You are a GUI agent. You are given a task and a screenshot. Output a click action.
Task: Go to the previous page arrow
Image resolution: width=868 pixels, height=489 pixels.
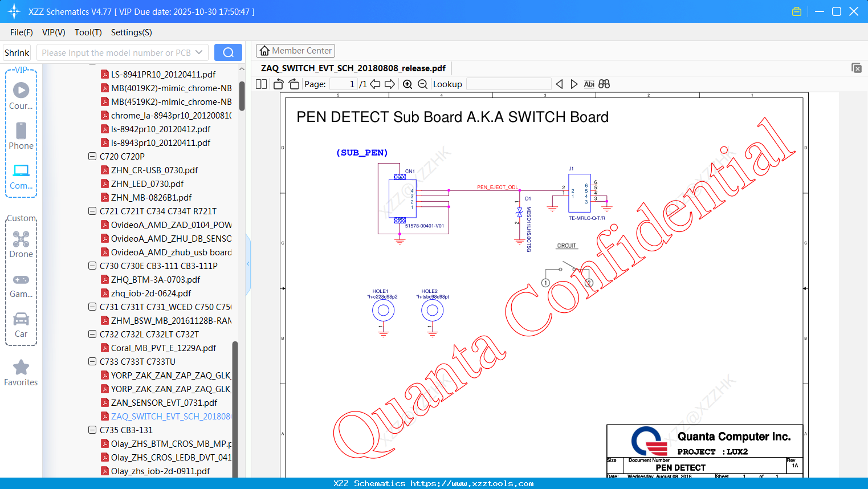[375, 84]
